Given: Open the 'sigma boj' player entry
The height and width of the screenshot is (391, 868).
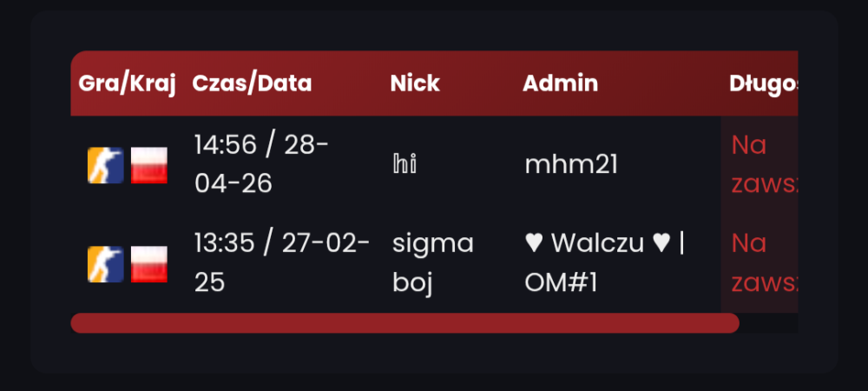Looking at the screenshot, I should pos(433,263).
